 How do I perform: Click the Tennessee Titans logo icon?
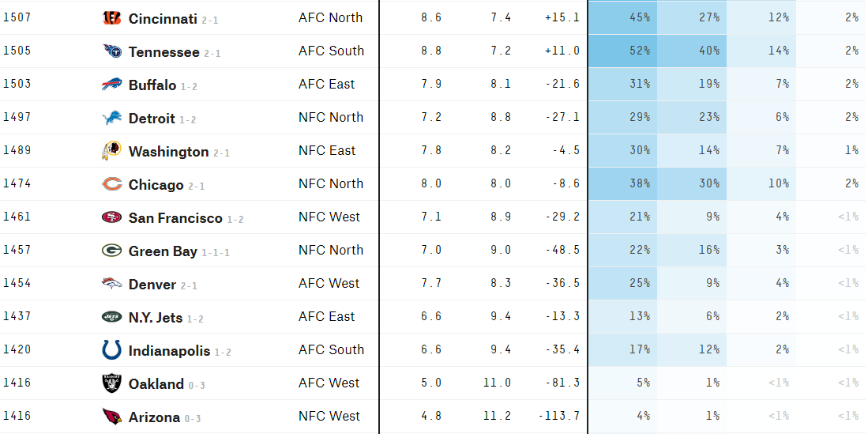coord(111,51)
